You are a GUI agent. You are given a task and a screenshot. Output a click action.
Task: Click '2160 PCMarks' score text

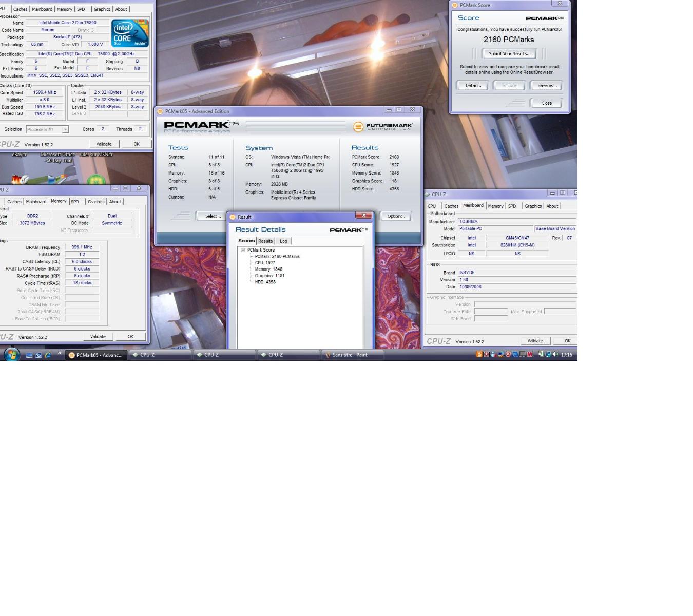(509, 40)
